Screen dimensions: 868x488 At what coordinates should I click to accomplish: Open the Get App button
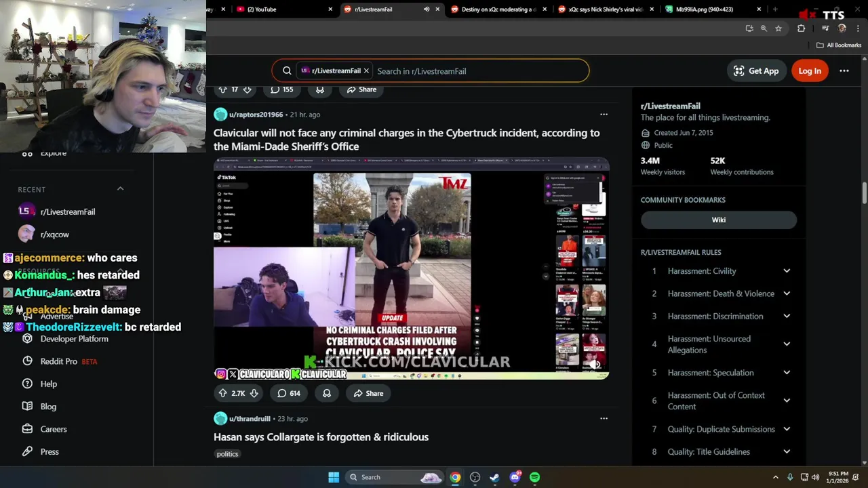click(x=756, y=70)
